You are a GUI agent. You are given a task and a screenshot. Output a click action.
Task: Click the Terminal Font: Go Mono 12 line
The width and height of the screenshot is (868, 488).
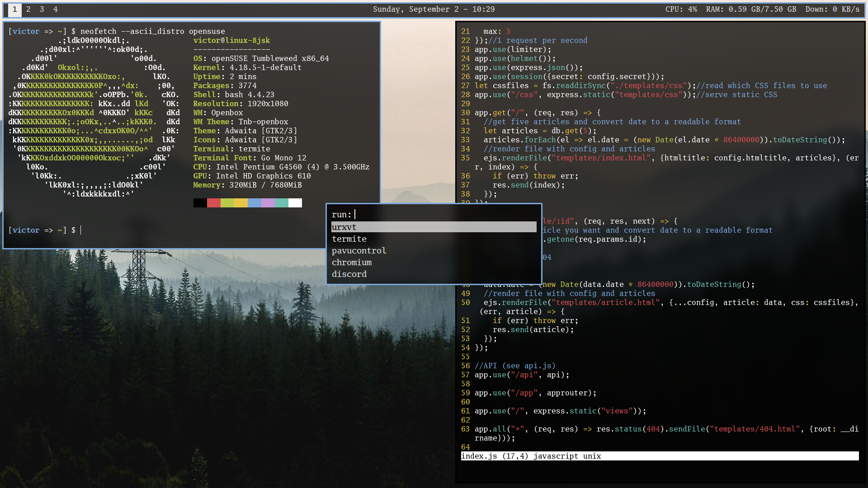point(250,158)
